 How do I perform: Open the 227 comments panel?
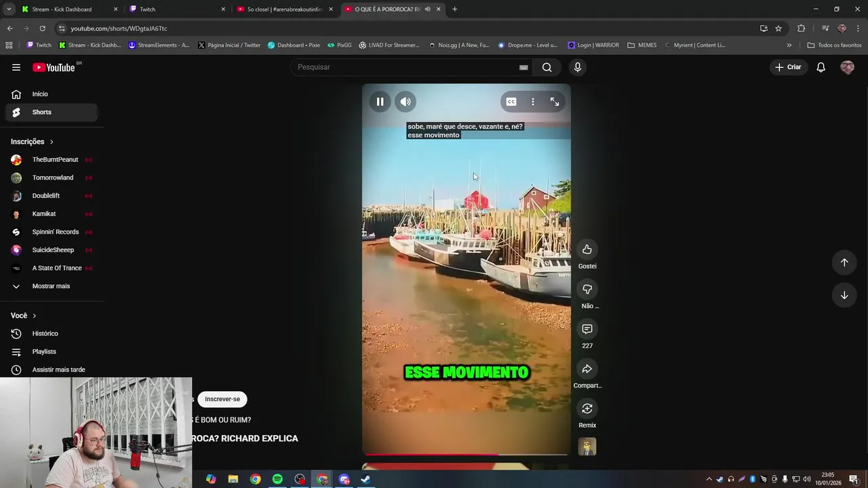[x=587, y=329]
